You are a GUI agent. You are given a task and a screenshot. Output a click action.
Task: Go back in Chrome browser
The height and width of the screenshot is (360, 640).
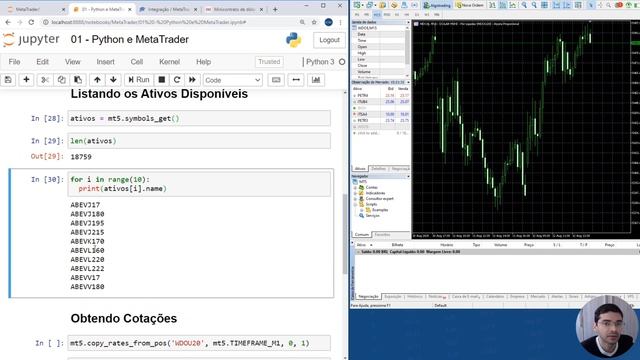8,22
